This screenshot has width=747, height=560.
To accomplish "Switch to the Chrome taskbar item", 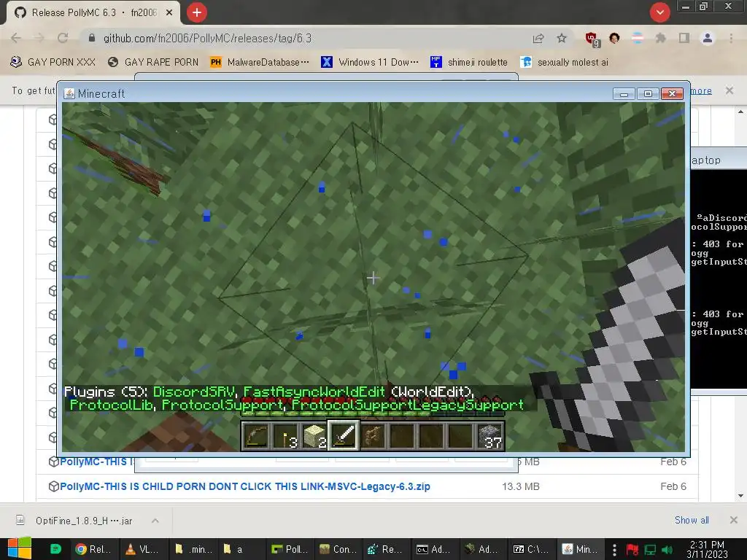I will pos(93,549).
